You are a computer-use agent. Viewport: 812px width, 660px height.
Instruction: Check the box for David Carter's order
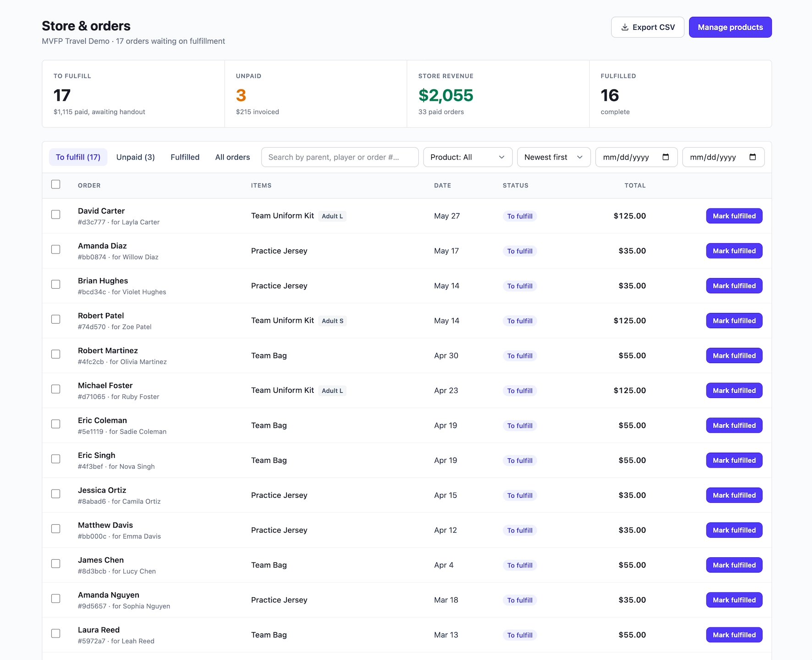coord(56,214)
